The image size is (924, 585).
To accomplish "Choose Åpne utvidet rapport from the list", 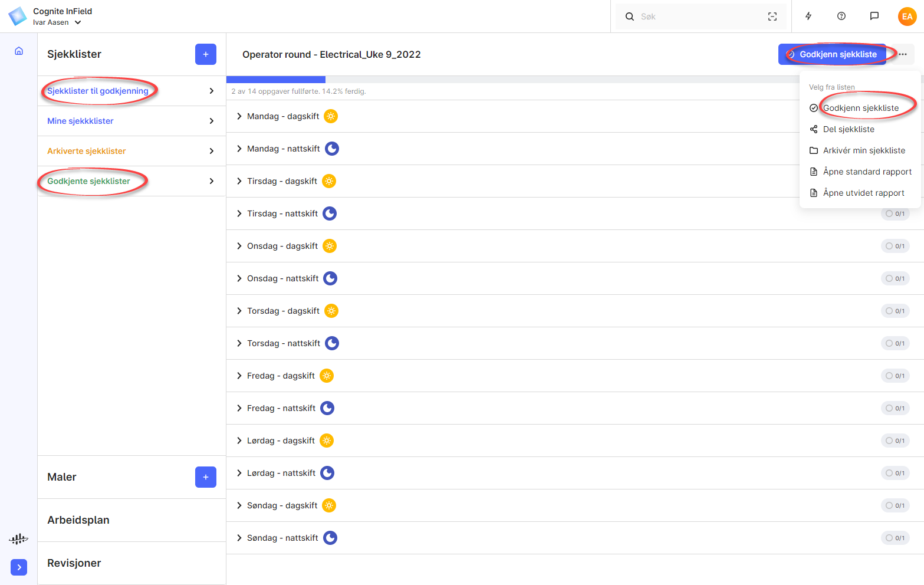I will [x=863, y=193].
